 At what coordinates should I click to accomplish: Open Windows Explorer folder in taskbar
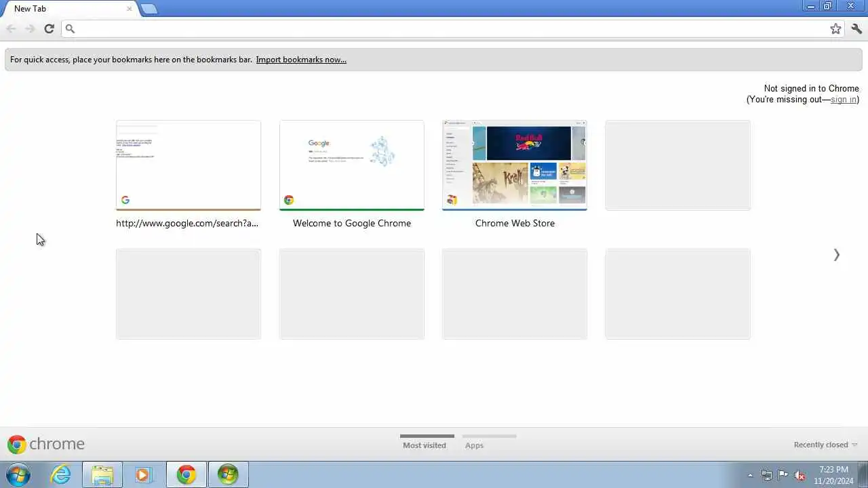(102, 474)
